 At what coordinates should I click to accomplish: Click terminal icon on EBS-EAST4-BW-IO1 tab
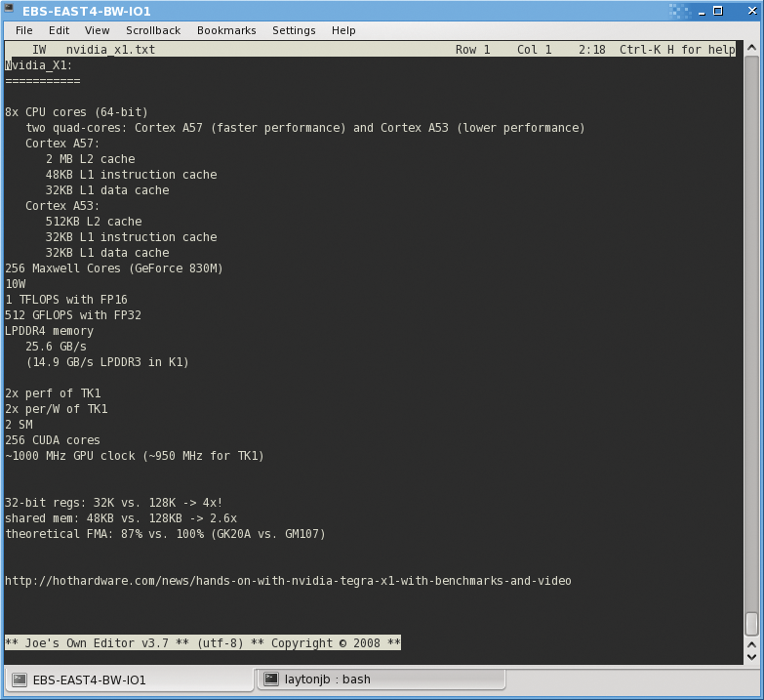20,679
